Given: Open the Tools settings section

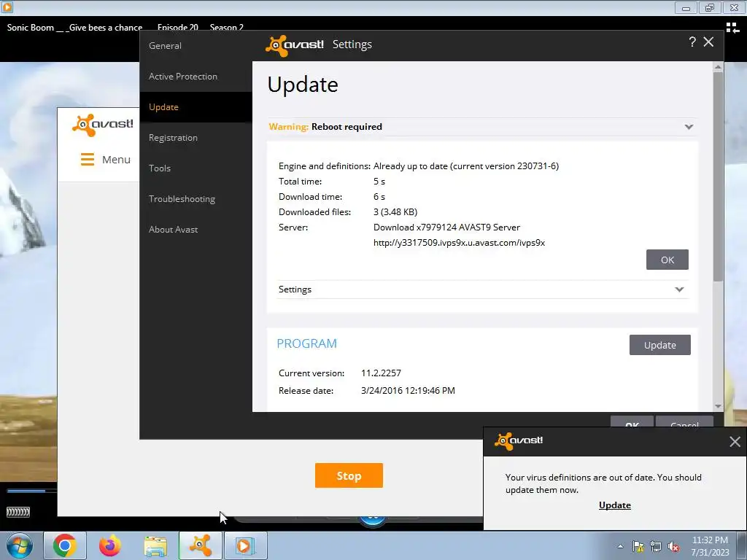Looking at the screenshot, I should pyautogui.click(x=160, y=168).
